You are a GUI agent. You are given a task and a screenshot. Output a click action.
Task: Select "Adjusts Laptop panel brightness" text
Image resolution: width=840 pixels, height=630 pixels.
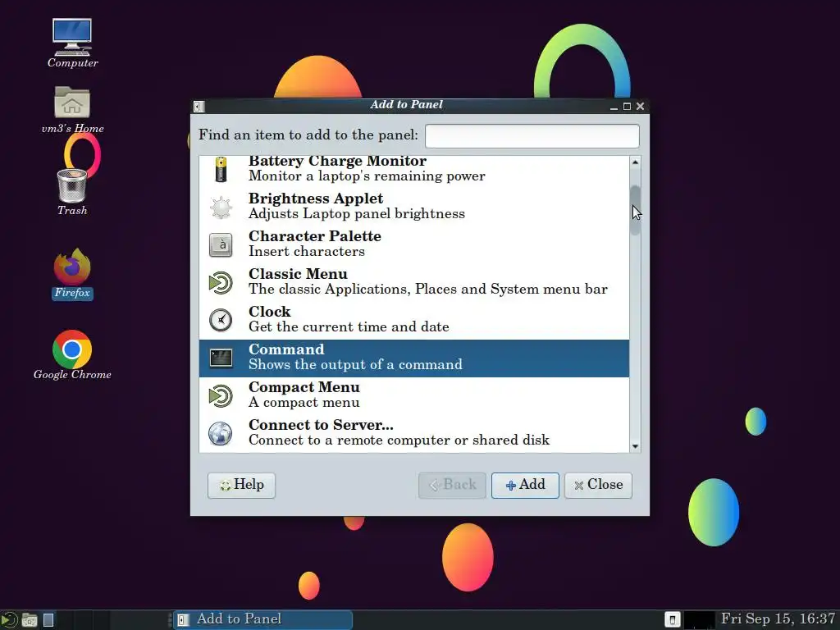(x=357, y=214)
